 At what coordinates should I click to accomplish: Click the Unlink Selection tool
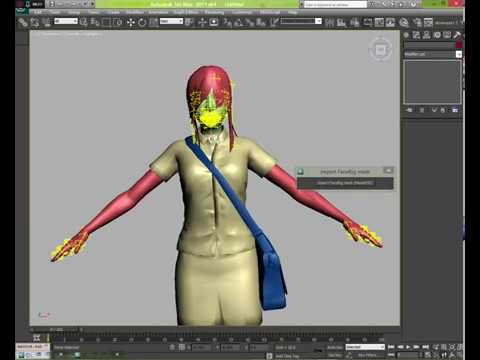pos(35,22)
